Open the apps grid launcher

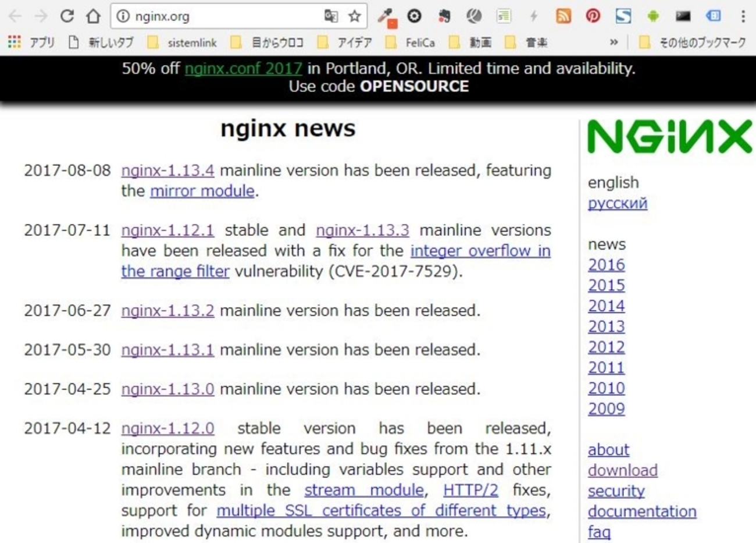pos(14,42)
